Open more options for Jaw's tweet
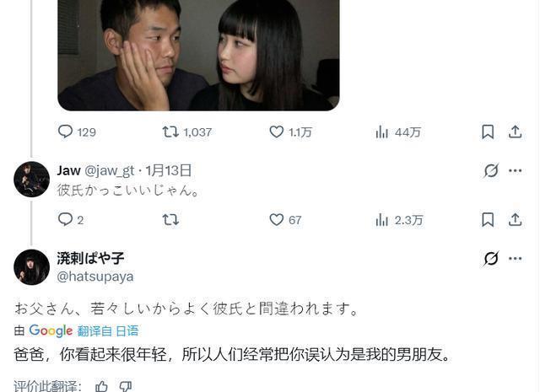 pyautogui.click(x=516, y=170)
